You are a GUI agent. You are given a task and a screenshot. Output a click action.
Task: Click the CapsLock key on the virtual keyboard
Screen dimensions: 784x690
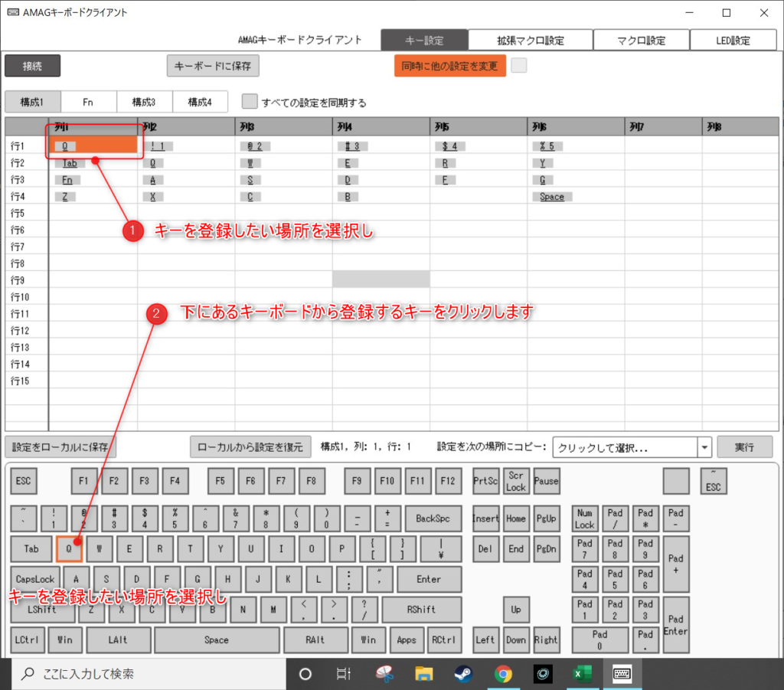(x=34, y=579)
